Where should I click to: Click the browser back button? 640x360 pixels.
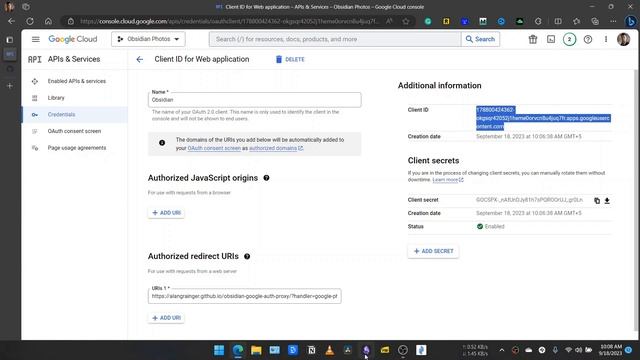pos(11,21)
